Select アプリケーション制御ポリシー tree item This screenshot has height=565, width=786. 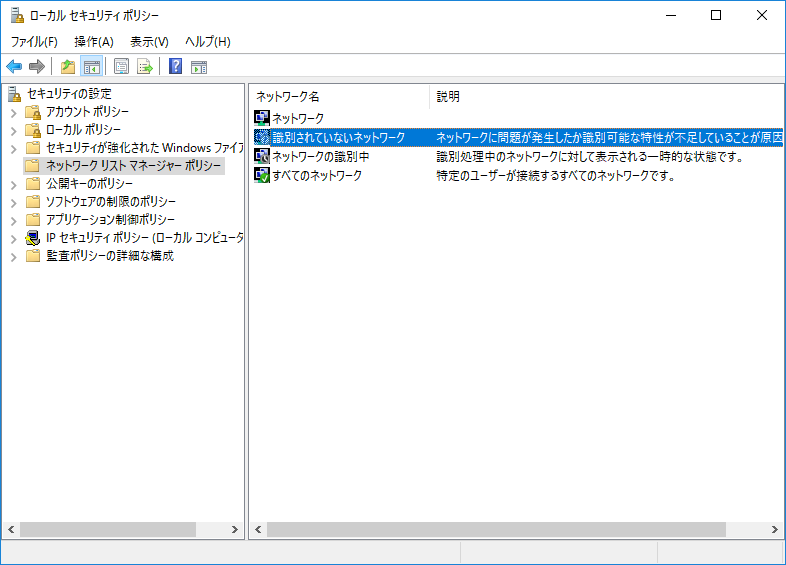tap(110, 220)
